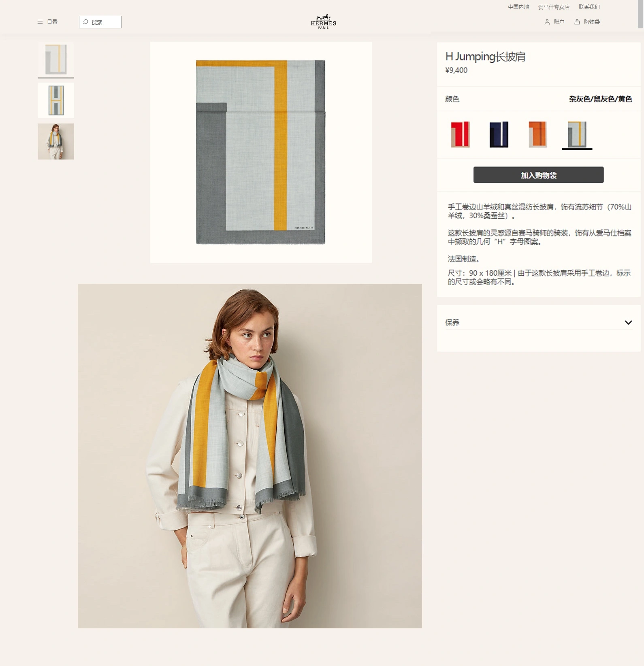Click the main flat scarf product image
644x666 pixels.
[x=261, y=152]
